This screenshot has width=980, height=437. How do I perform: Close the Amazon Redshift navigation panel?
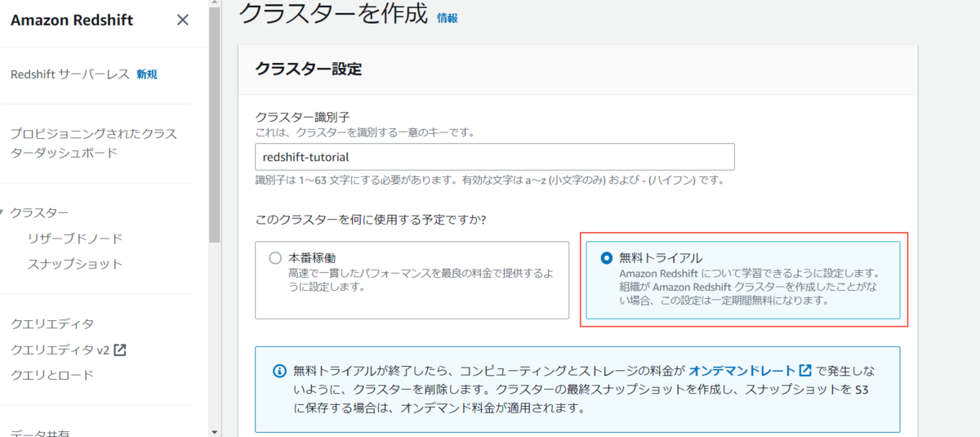click(x=183, y=20)
